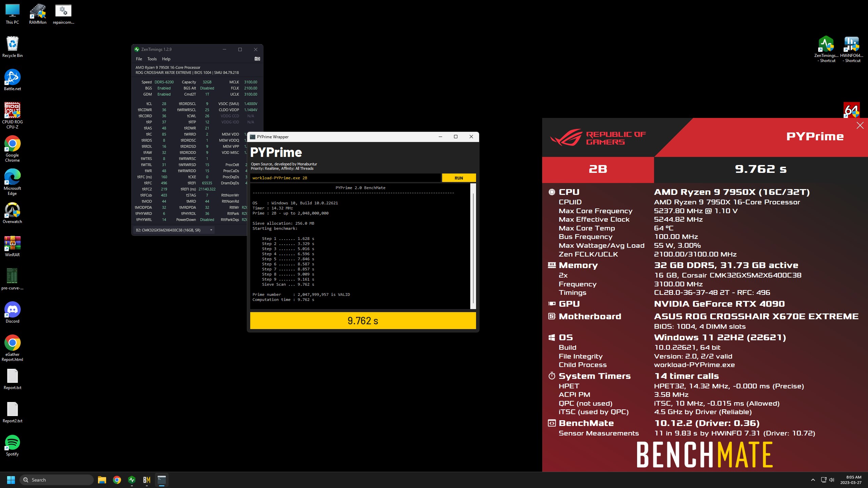Click the BenchMate 10.12.2 (Driver: 0.36) version text

point(707,423)
